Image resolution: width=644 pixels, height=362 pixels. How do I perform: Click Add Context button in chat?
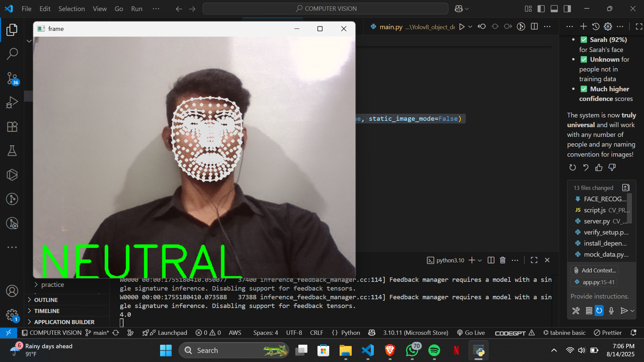pos(594,270)
